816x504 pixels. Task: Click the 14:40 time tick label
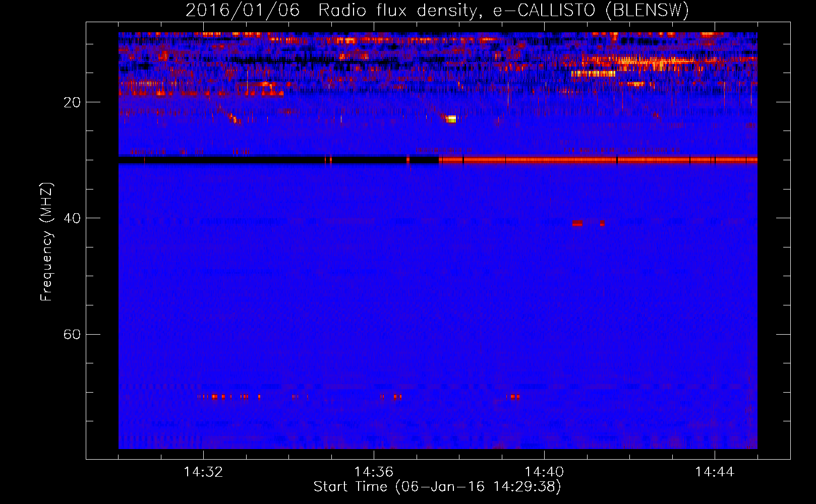544,472
